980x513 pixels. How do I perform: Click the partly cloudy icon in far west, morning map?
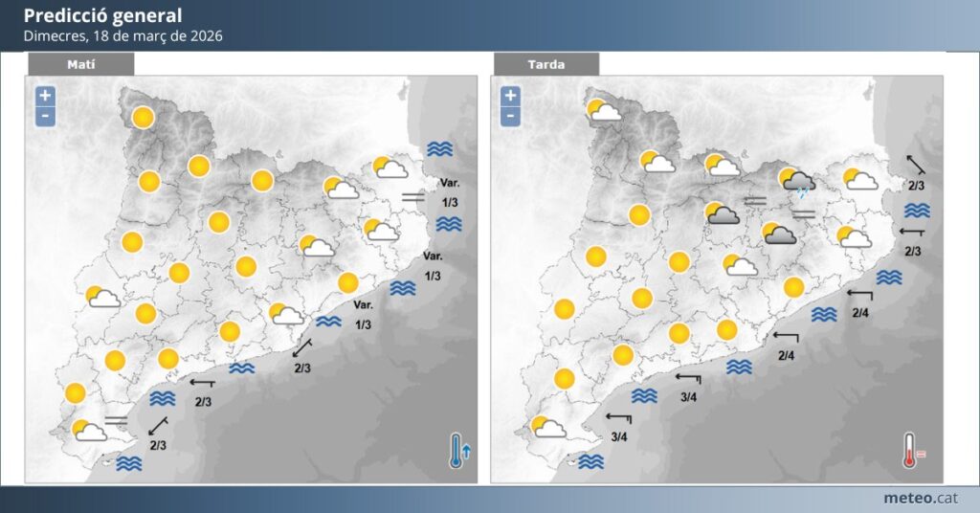click(102, 298)
